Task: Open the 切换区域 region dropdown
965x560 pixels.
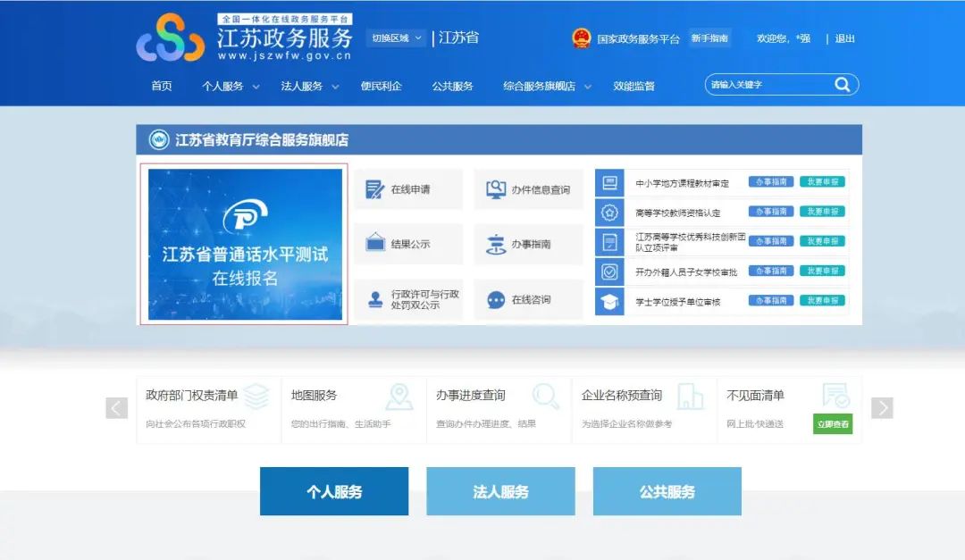Action: 397,38
